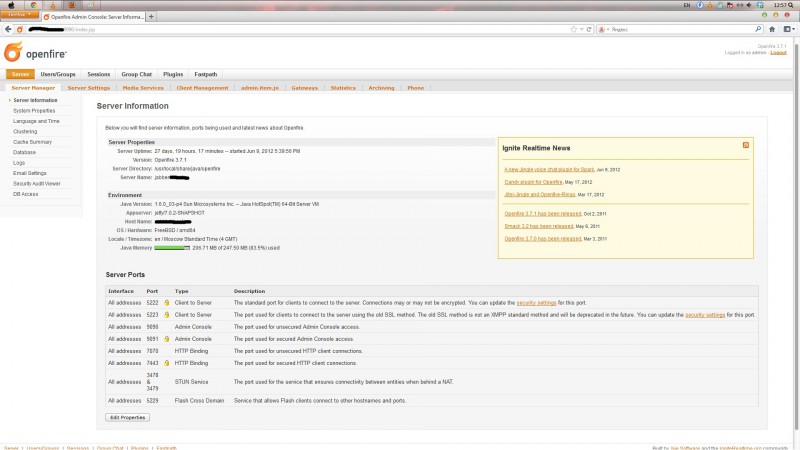This screenshot has height=450, width=800.
Task: Click the lock icon for port 9091
Action: pos(166,339)
